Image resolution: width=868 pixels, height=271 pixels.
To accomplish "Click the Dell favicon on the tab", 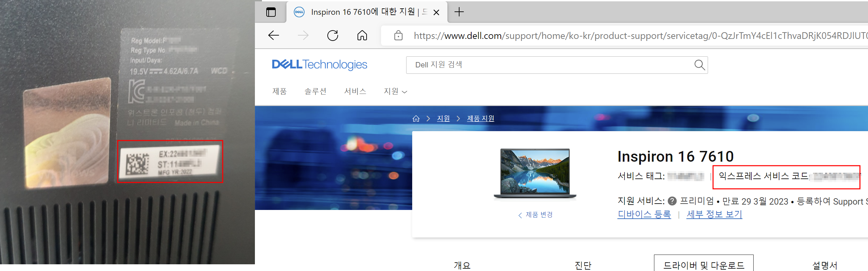I will 299,12.
